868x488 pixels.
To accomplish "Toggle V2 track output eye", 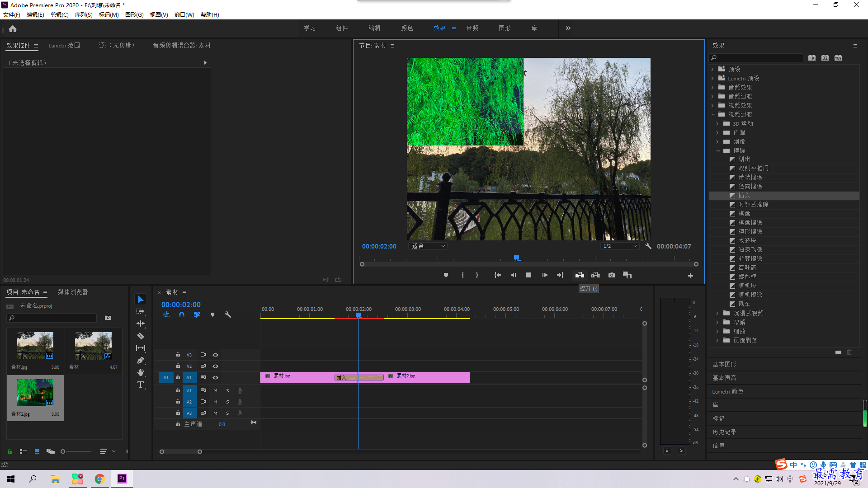I will pyautogui.click(x=216, y=366).
